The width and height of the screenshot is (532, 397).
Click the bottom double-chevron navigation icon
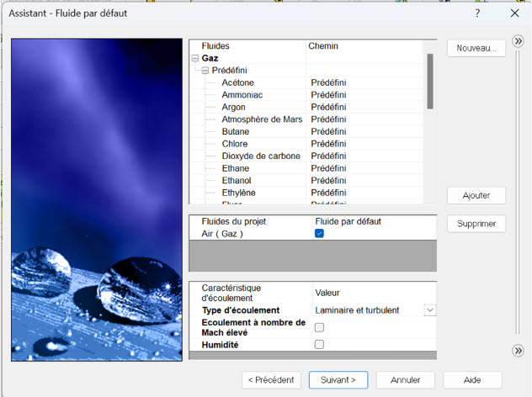(519, 350)
